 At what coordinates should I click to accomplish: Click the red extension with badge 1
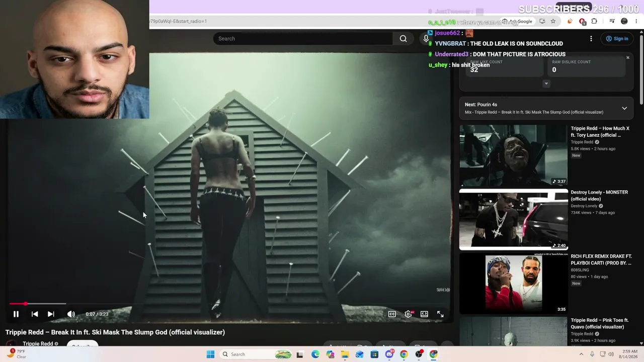click(582, 21)
